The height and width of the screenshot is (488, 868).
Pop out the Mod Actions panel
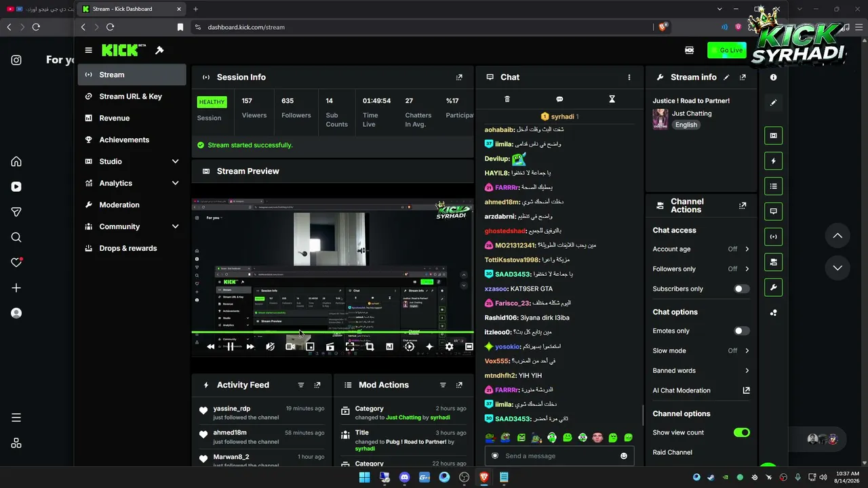point(459,385)
